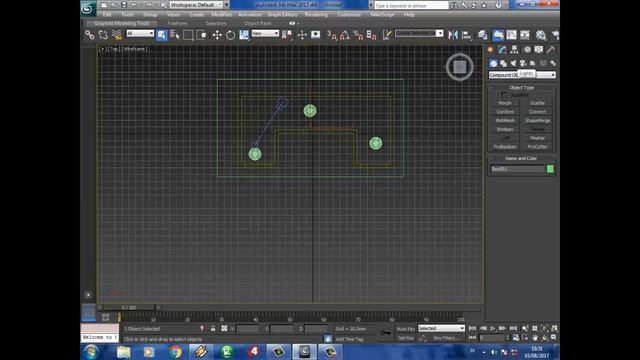Open the Layer Manager
Screen dimensions: 640x360
[482, 35]
